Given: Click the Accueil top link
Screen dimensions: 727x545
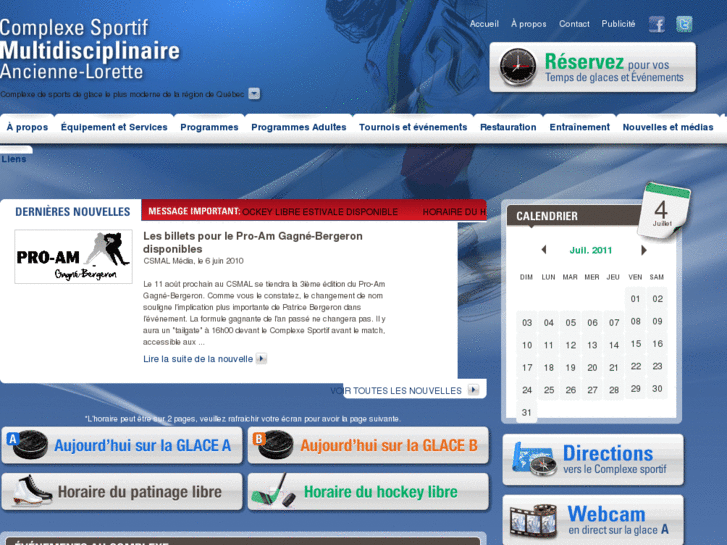Looking at the screenshot, I should (x=484, y=24).
